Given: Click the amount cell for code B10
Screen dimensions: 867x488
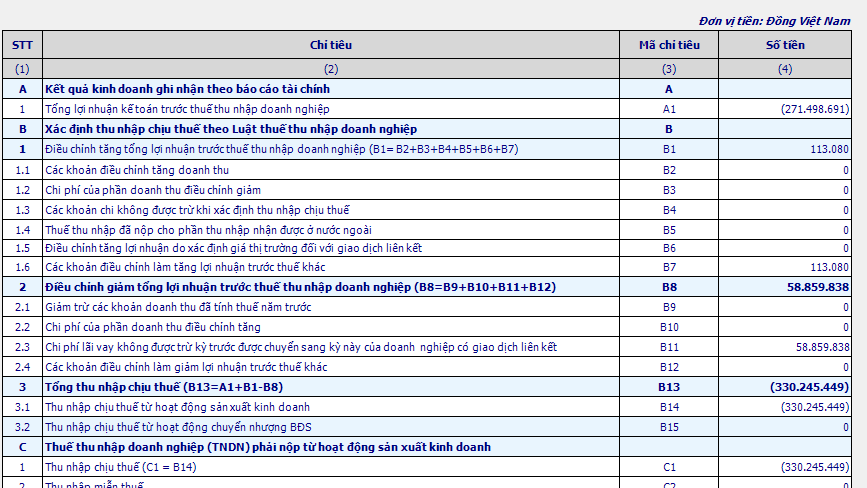Looking at the screenshot, I should tap(785, 327).
